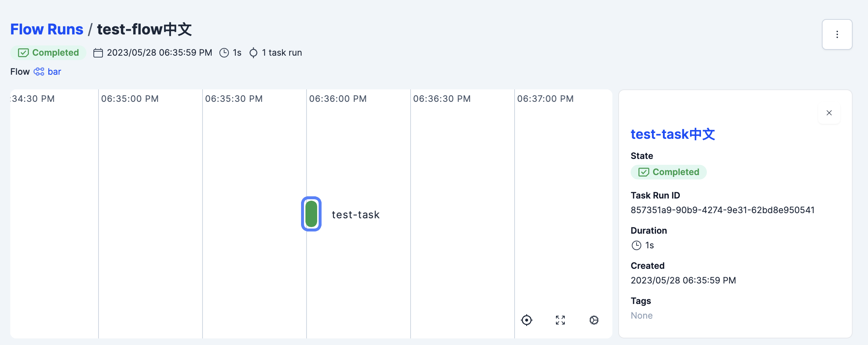Click the calendar icon beside the run timestamp
The height and width of the screenshot is (345, 868).
(98, 52)
